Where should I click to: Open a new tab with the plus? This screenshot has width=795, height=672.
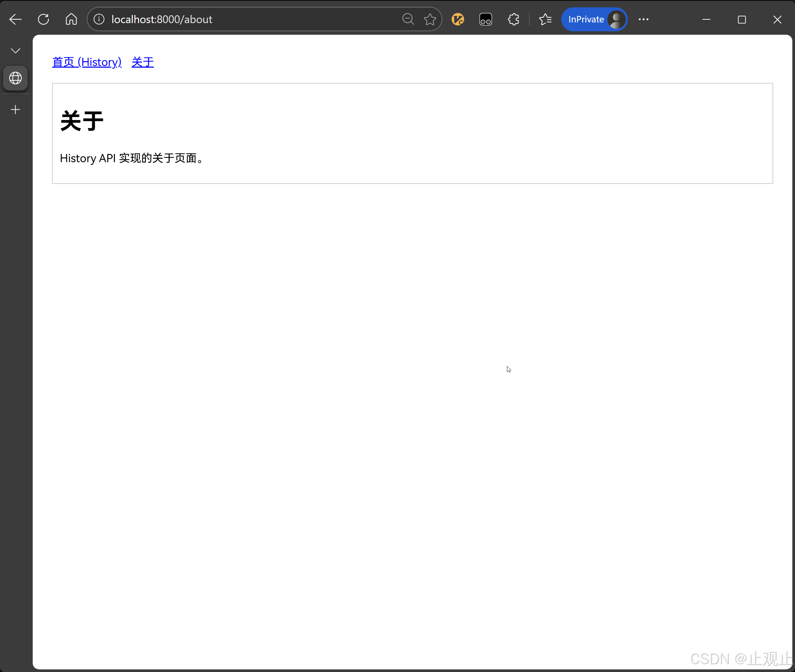tap(15, 110)
